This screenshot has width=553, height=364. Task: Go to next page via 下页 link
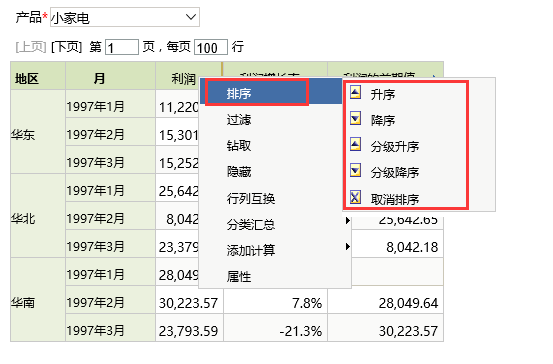pos(67,47)
